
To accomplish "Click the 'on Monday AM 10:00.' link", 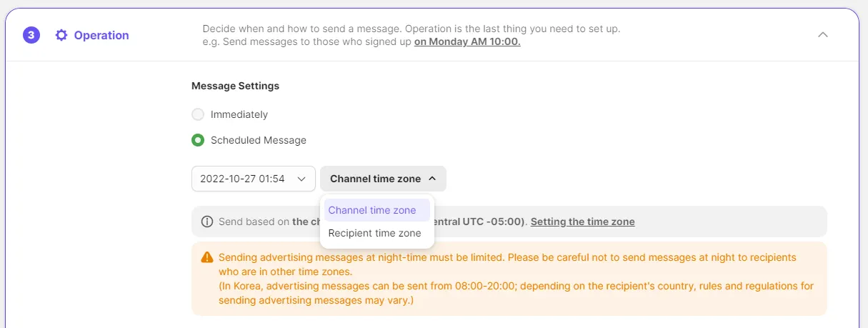I will (x=467, y=41).
